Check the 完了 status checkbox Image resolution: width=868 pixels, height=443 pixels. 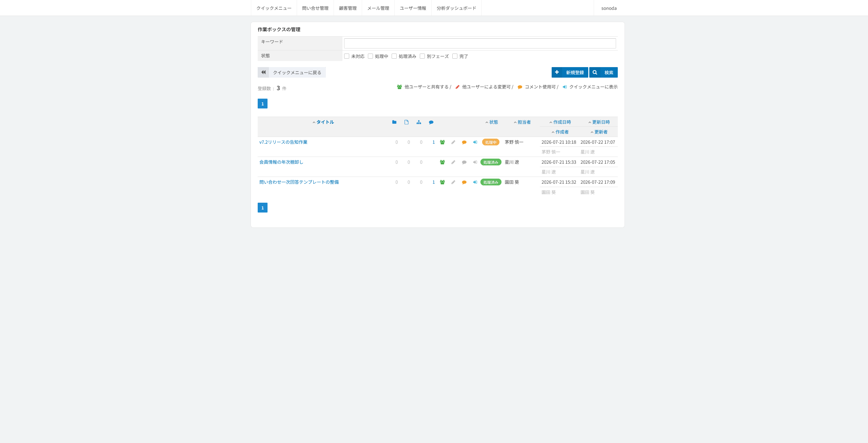[455, 56]
